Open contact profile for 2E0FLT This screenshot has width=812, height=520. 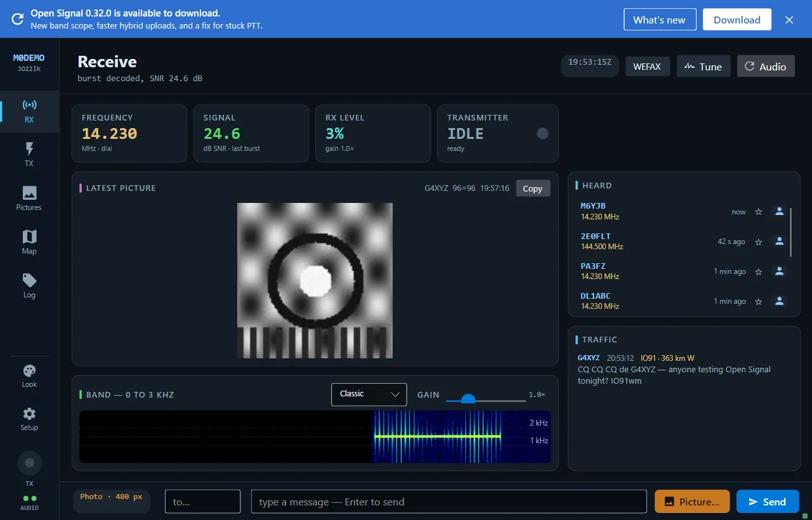pos(780,242)
